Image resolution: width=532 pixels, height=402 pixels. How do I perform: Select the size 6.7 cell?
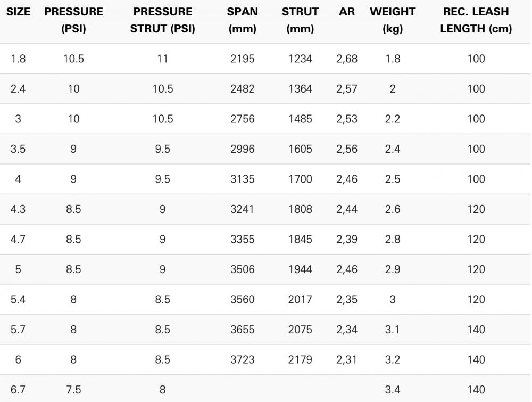(18, 390)
